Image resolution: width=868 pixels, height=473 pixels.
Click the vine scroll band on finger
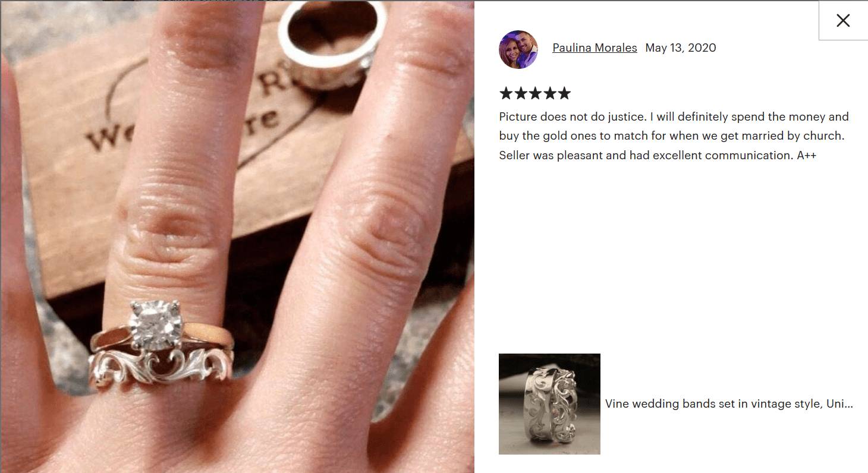161,368
